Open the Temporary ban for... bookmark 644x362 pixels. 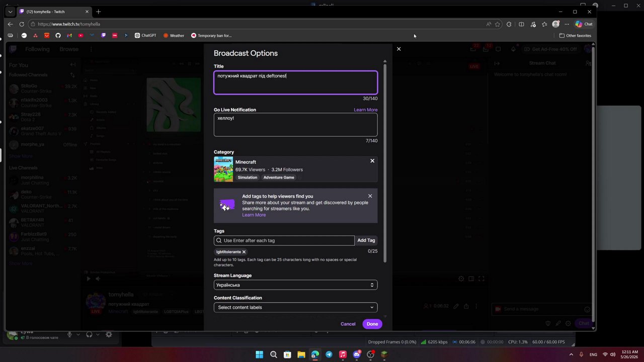(x=211, y=36)
